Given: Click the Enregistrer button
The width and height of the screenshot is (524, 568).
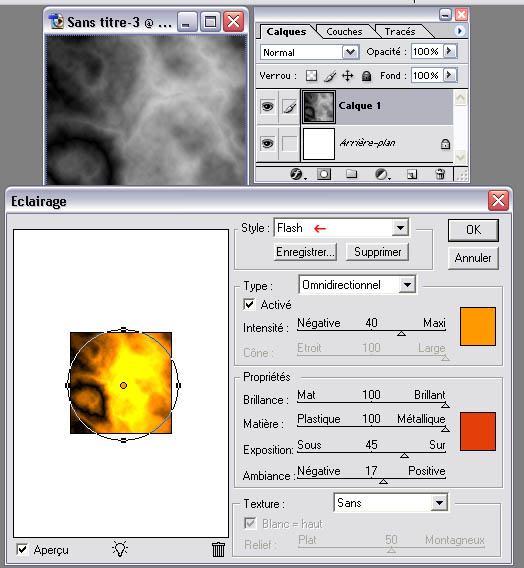Looking at the screenshot, I should point(305,252).
